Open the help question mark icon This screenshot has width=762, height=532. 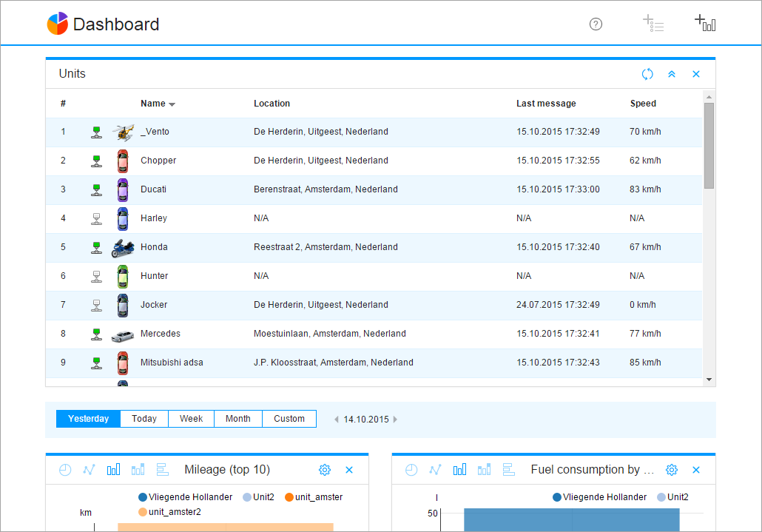pyautogui.click(x=596, y=24)
